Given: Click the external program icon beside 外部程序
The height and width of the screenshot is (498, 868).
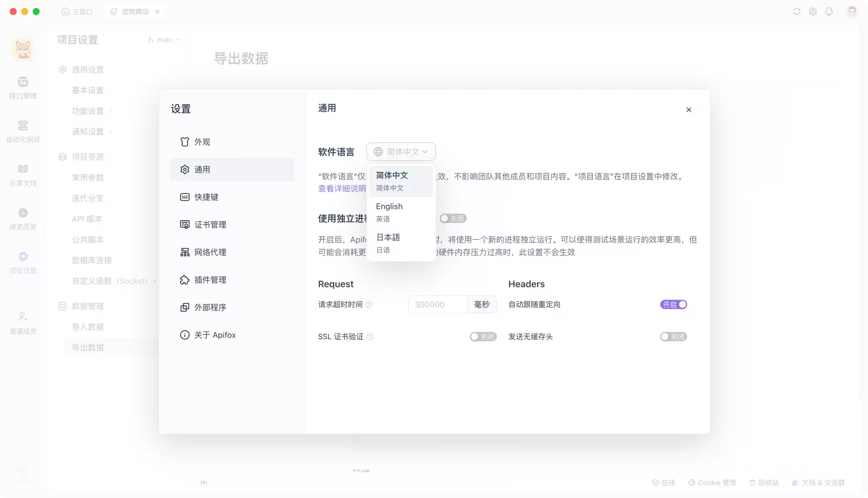Looking at the screenshot, I should [185, 307].
